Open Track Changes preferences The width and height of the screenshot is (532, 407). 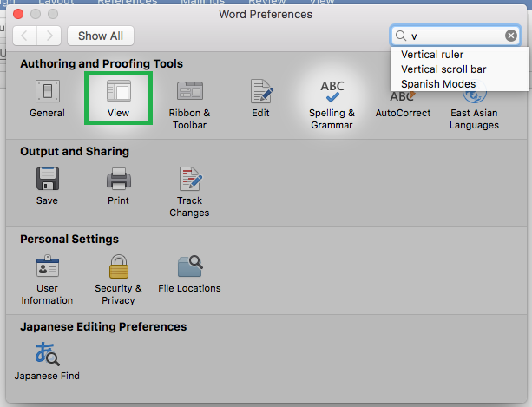[x=189, y=192]
